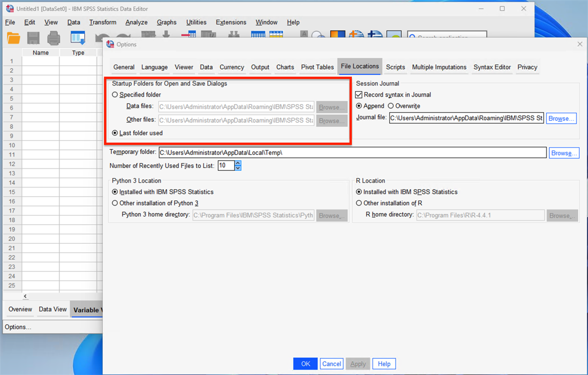Viewport: 588px width, 375px height.
Task: Decrease the Number of Recently Used Files stepper
Action: pyautogui.click(x=238, y=168)
